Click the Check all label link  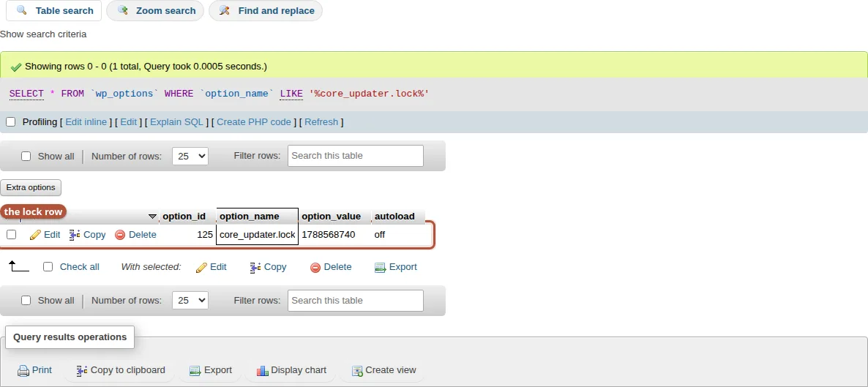coord(80,267)
